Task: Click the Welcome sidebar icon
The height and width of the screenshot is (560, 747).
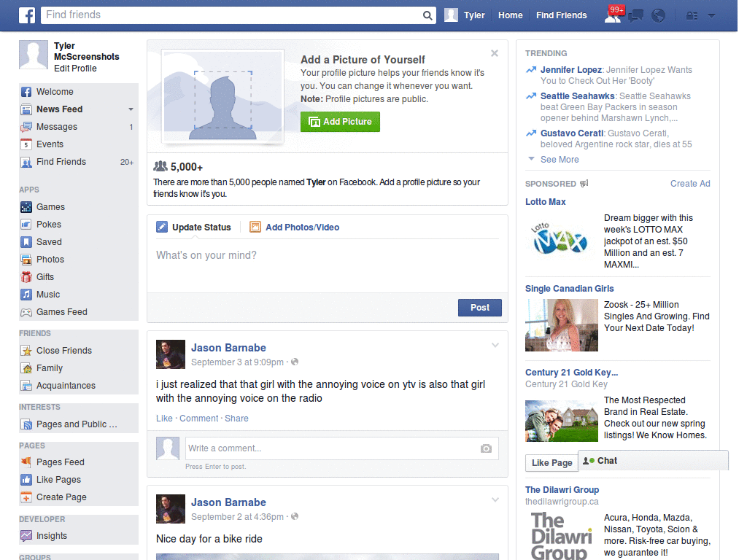Action: coord(26,92)
